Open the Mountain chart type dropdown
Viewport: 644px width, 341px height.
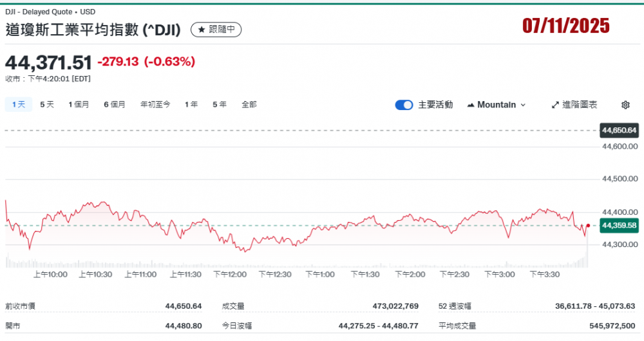point(496,105)
